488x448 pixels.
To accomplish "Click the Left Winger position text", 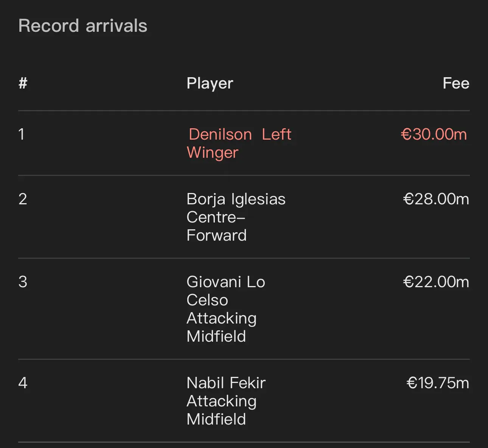I will coord(239,143).
